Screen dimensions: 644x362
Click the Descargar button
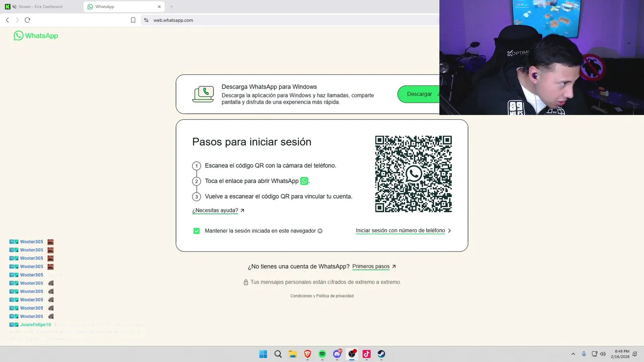pos(419,94)
